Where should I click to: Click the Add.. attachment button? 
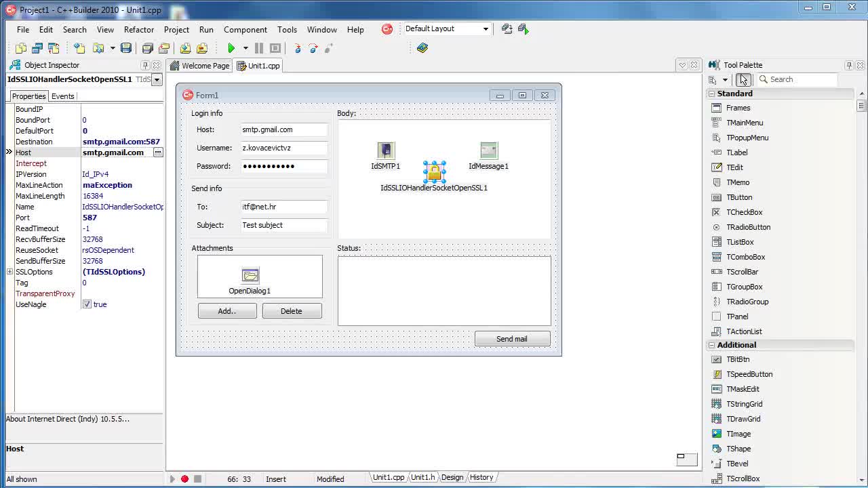tap(227, 311)
